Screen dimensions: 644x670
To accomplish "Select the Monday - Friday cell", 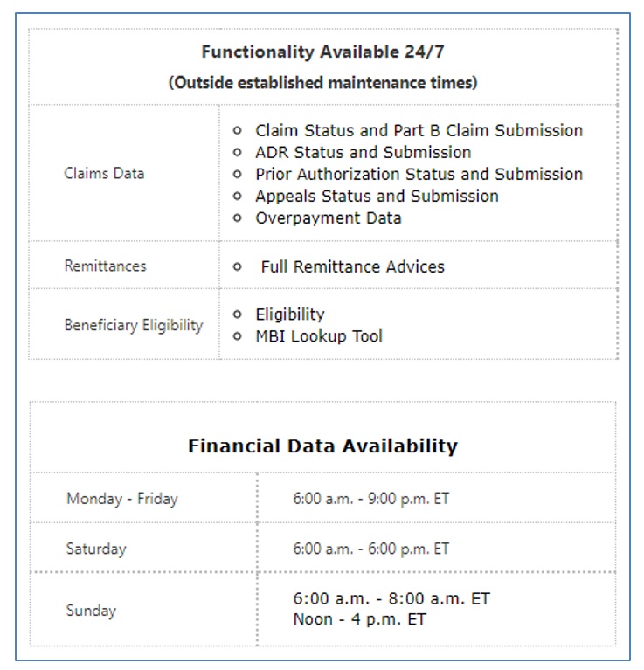I will tap(121, 499).
